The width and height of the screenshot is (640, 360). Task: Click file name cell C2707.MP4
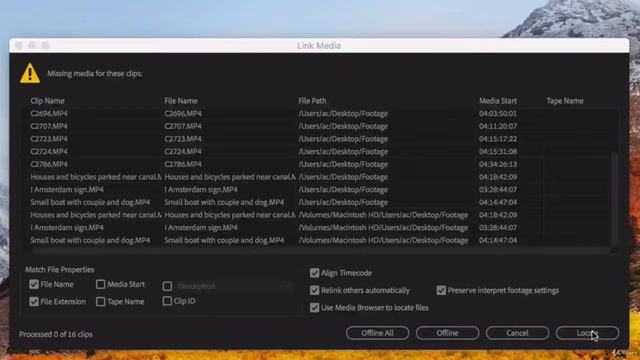[183, 126]
